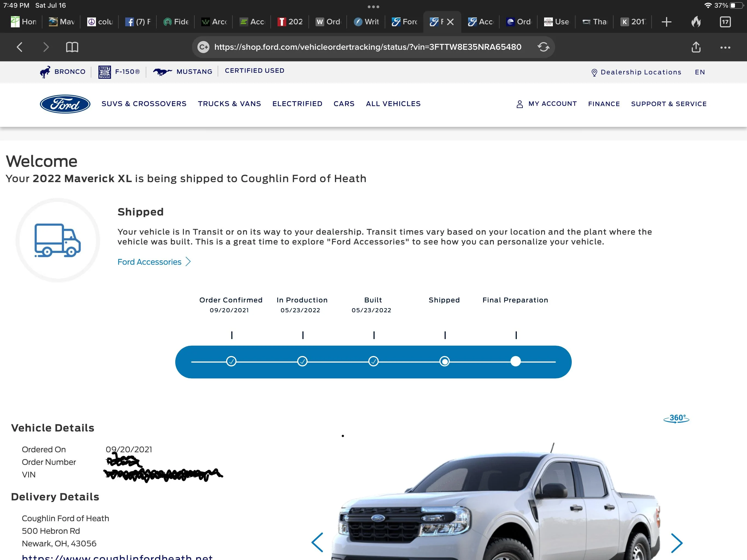Close the current Ford tab
This screenshot has width=747, height=560.
click(450, 22)
